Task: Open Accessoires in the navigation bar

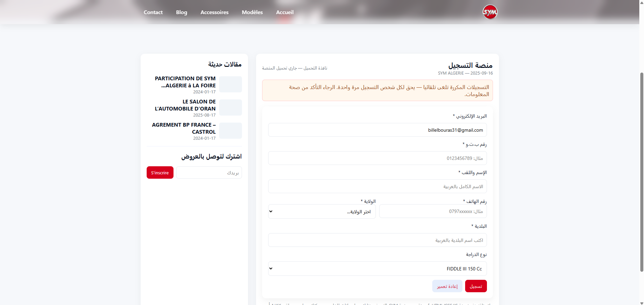Action: coord(214,12)
